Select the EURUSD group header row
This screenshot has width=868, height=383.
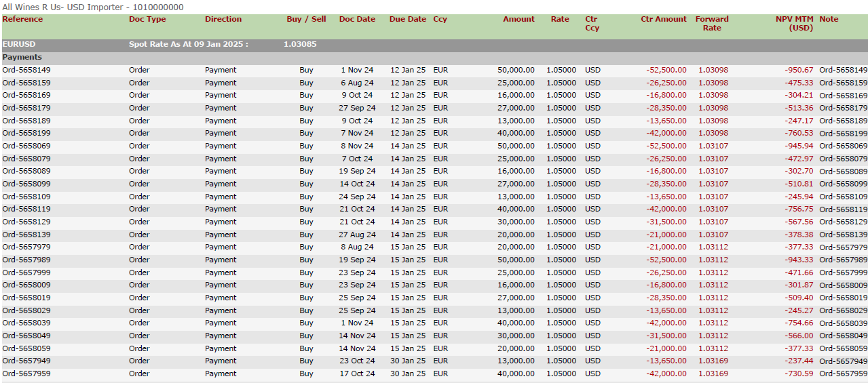click(434, 45)
